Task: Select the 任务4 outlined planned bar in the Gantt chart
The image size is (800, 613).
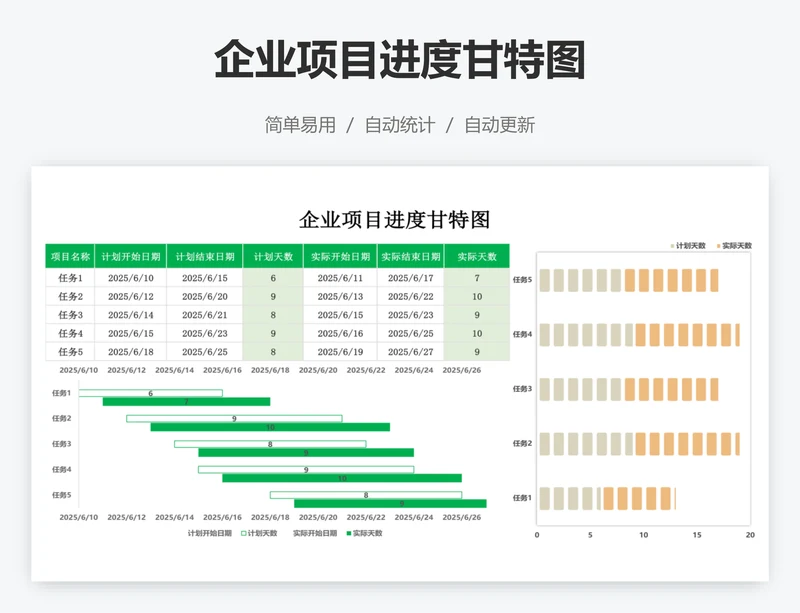Action: pyautogui.click(x=305, y=469)
